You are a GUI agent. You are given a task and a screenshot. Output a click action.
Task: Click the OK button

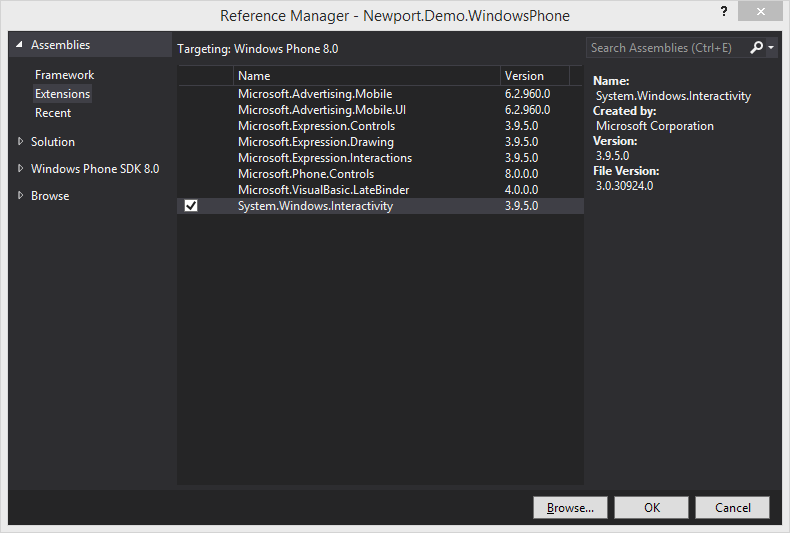pos(651,508)
